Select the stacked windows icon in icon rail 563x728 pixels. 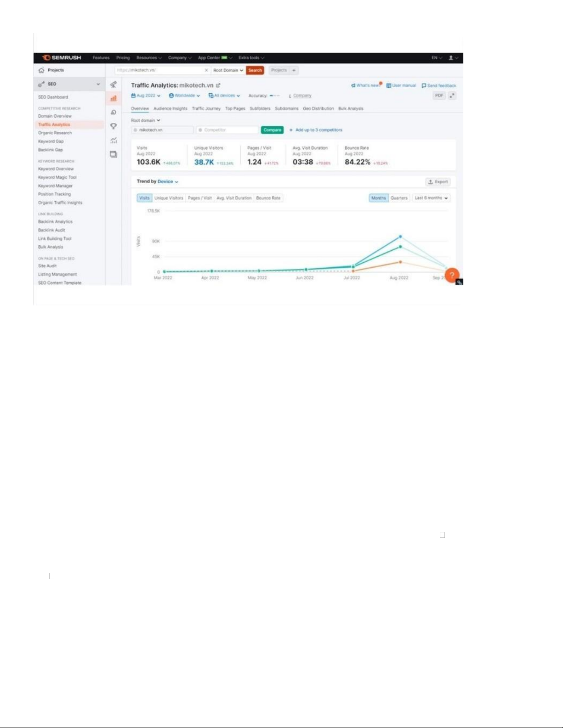113,154
